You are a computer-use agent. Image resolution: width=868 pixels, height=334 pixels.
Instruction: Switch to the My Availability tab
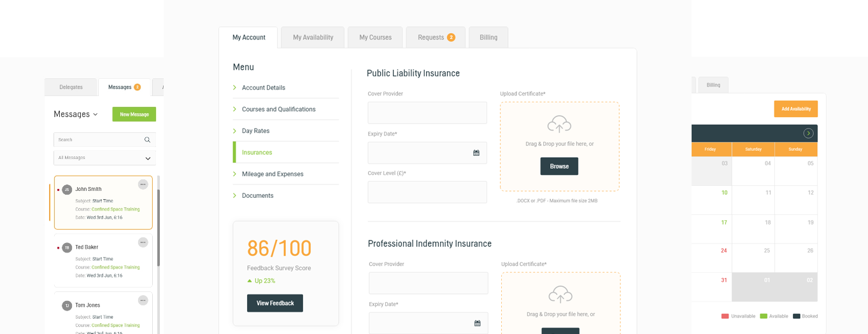[x=313, y=38]
